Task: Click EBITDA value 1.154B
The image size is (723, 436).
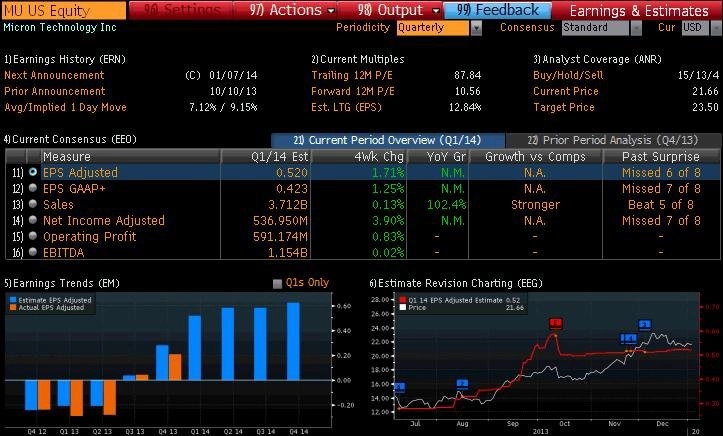Action: click(288, 253)
